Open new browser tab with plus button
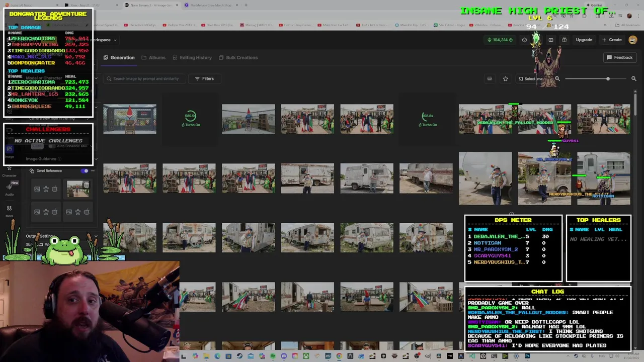Image resolution: width=644 pixels, height=362 pixels. pyautogui.click(x=246, y=5)
